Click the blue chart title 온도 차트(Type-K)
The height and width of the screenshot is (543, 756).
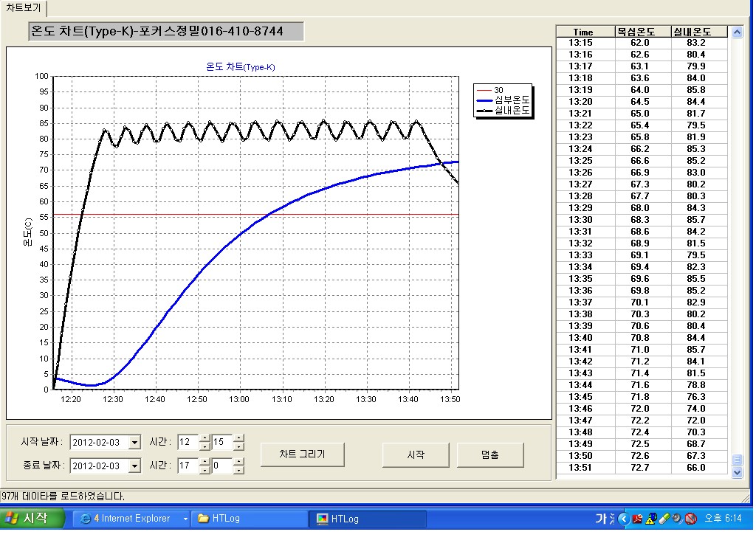240,67
